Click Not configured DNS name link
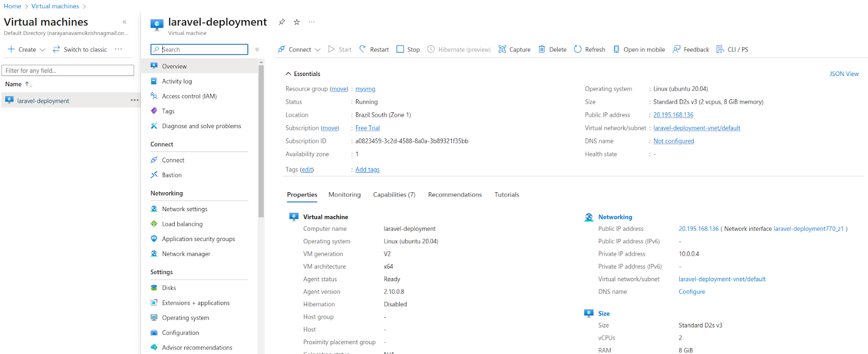This screenshot has height=354, width=868. [x=674, y=141]
